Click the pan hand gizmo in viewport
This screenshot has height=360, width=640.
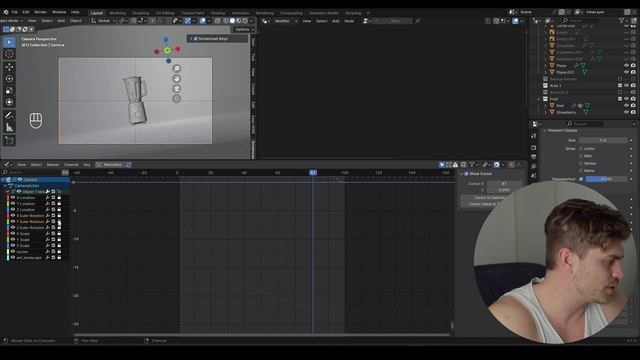[x=177, y=79]
